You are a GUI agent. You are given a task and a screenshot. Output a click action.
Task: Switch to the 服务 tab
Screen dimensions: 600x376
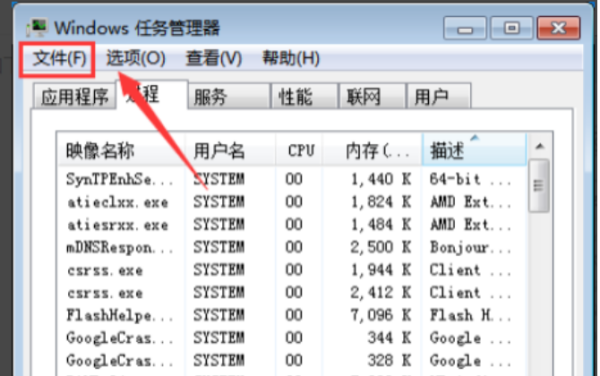(228, 96)
